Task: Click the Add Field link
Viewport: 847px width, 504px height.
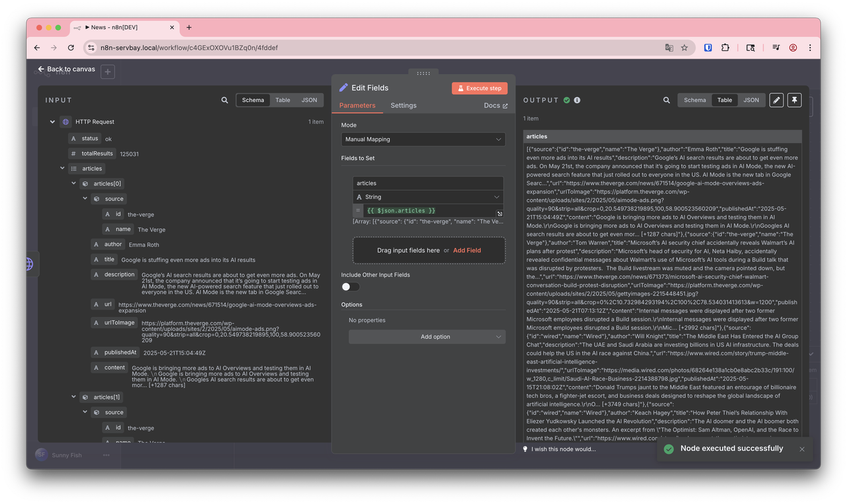Action: coord(467,251)
